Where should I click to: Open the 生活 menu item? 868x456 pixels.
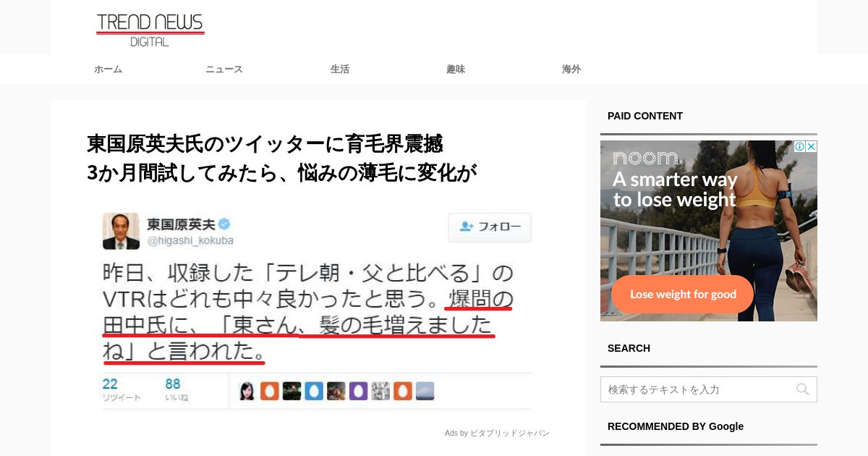click(x=340, y=69)
